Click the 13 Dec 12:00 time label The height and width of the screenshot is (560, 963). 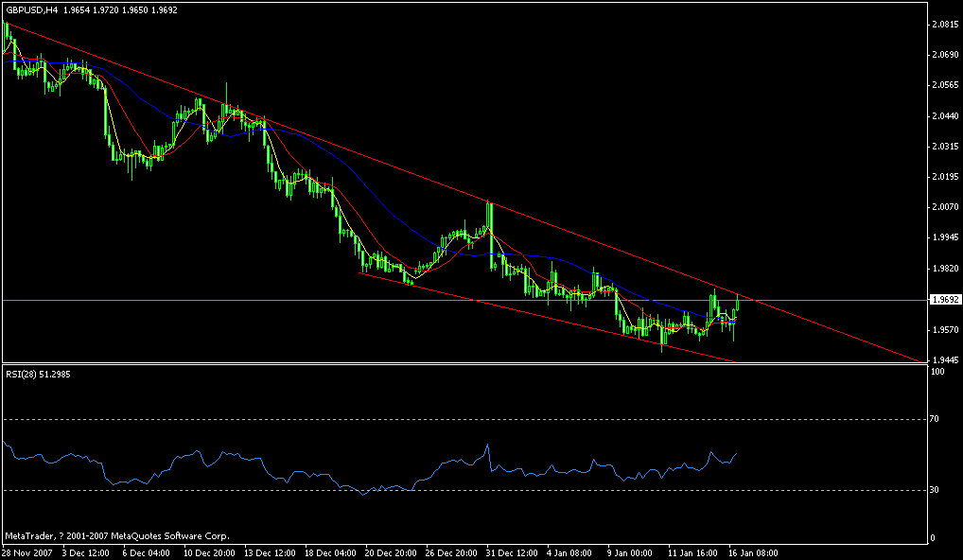tap(269, 553)
